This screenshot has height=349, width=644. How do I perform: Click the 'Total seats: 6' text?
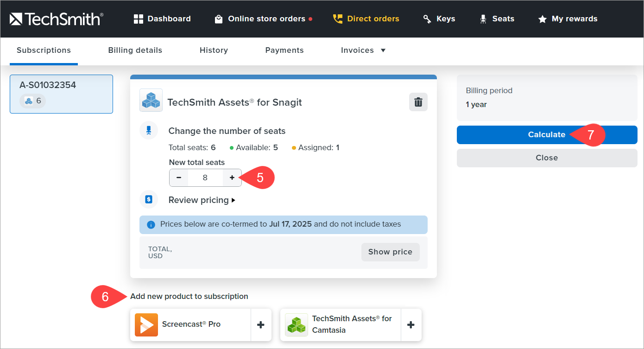pyautogui.click(x=192, y=148)
